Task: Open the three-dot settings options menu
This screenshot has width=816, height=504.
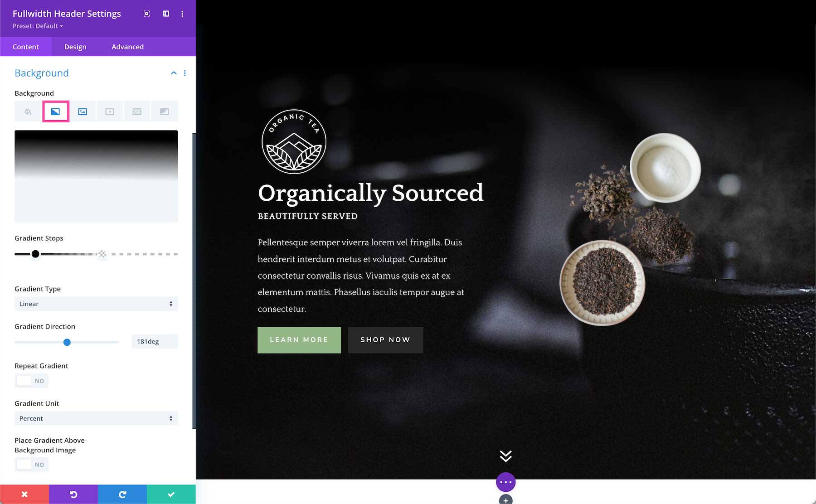Action: (182, 14)
